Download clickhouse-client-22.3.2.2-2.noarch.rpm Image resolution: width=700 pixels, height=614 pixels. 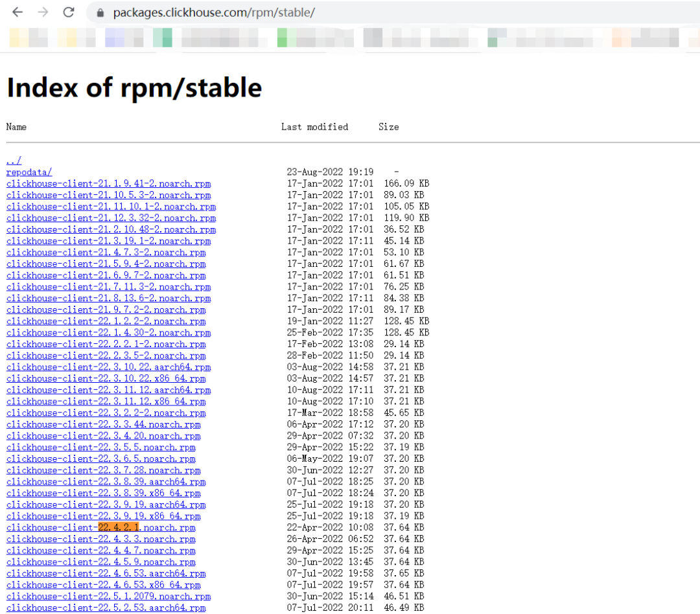(106, 413)
